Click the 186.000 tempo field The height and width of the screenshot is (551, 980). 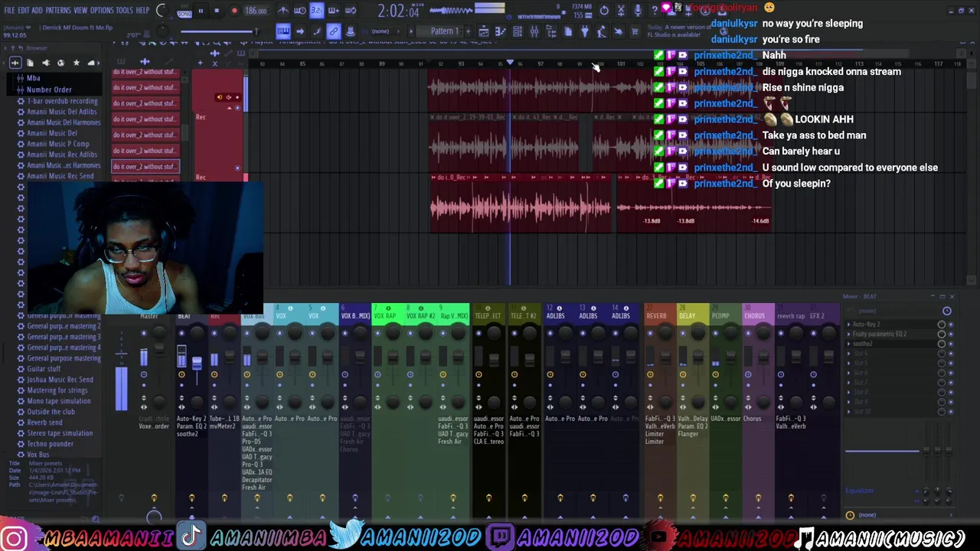[256, 11]
